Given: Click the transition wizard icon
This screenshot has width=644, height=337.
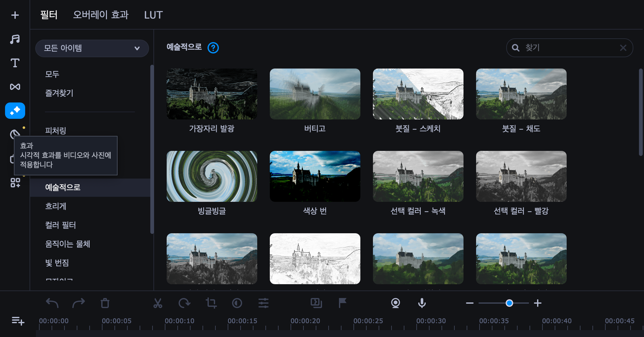Looking at the screenshot, I should point(316,303).
